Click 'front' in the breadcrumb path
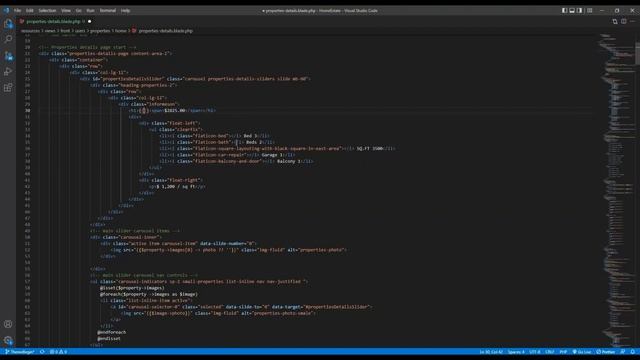Screen dimensions: 640x360 tap(65, 31)
